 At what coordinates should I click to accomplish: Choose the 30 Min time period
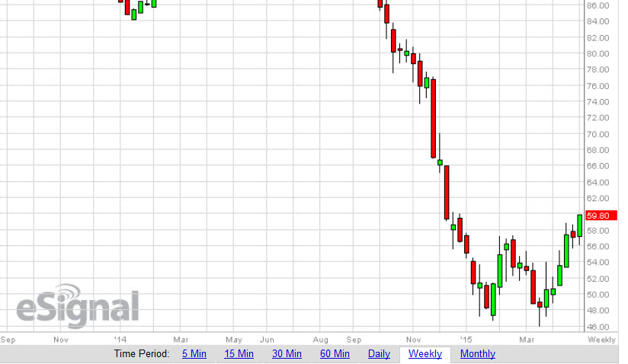click(x=287, y=354)
